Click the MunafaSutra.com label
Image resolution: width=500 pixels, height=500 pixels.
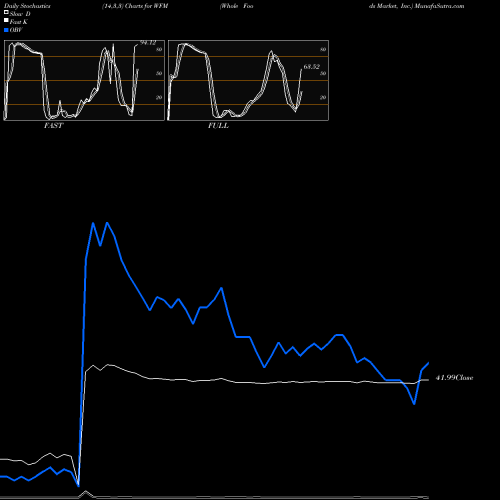tap(439, 6)
